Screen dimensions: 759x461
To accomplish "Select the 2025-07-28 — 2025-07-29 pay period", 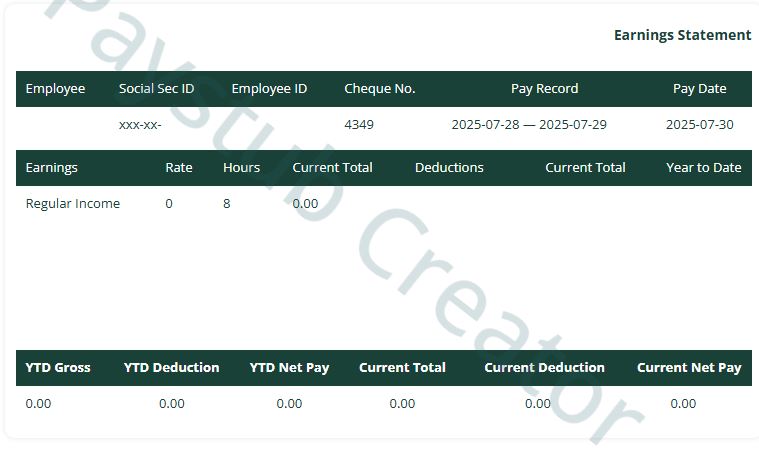I will (x=529, y=125).
